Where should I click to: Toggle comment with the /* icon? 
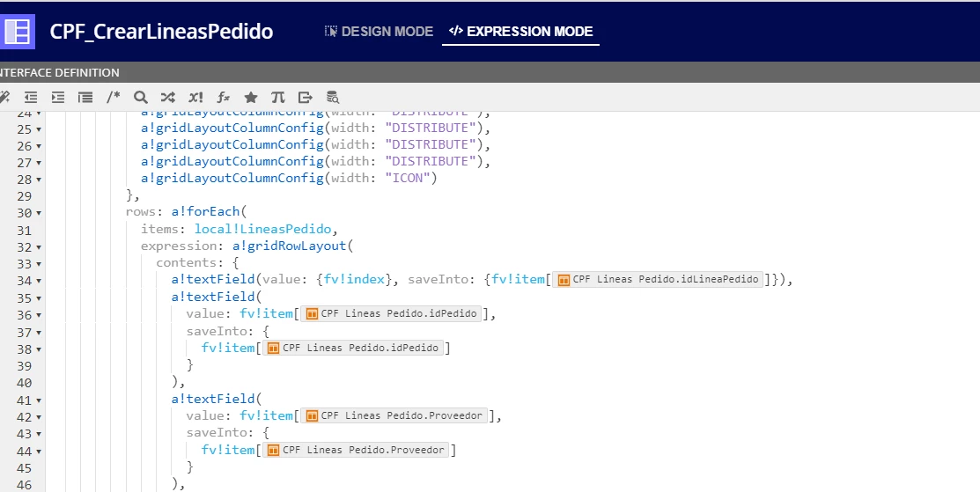(113, 97)
